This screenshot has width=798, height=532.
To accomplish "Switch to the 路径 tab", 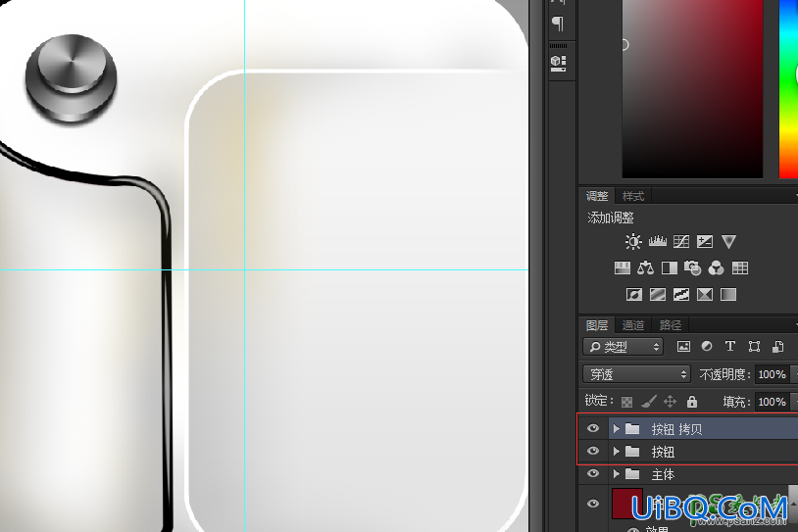I will click(671, 325).
